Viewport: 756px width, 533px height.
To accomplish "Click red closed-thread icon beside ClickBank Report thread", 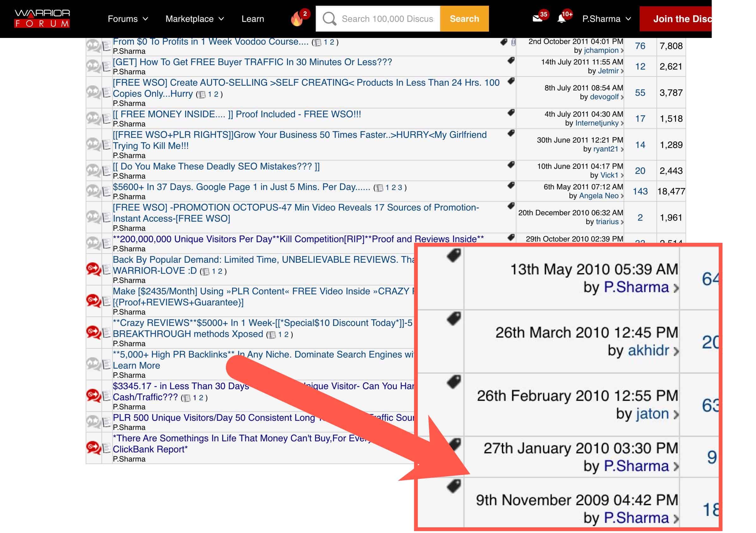I will [94, 448].
